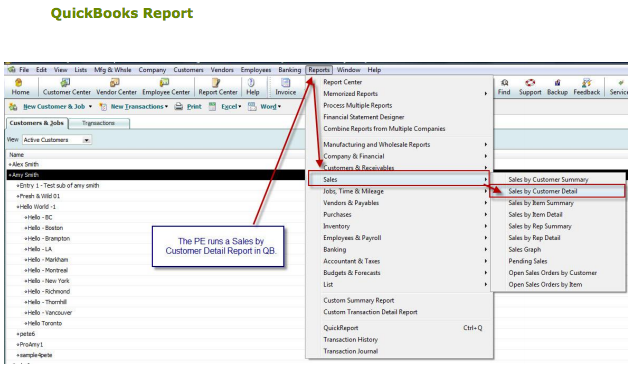Select the ProAmy1 row
631x368 pixels.
point(156,344)
